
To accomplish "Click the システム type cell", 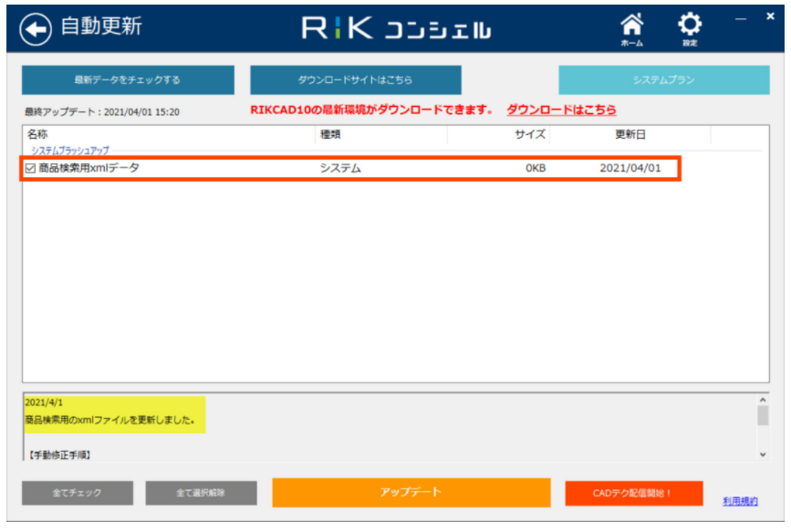I will pos(340,168).
